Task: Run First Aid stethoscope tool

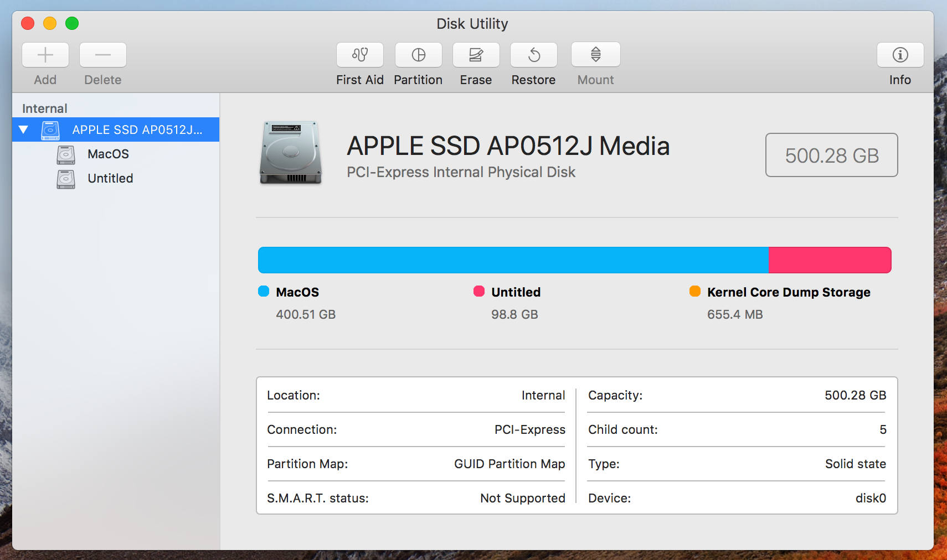Action: [x=360, y=55]
